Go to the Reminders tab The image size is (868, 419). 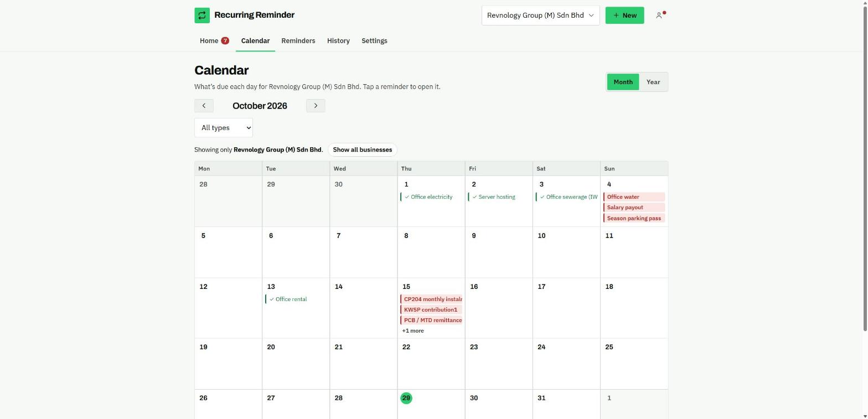click(298, 41)
